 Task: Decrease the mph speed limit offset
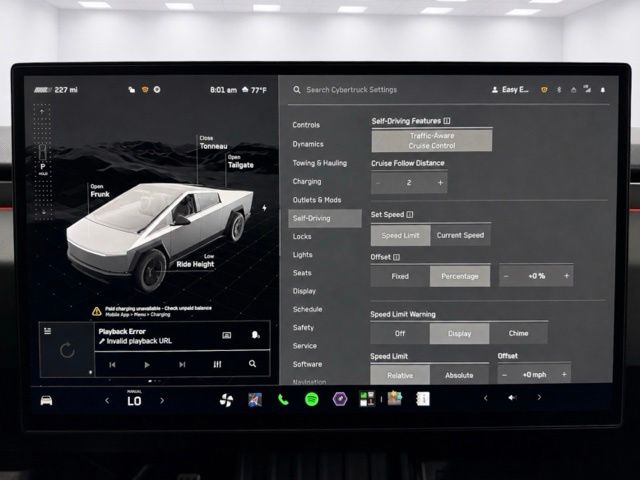click(504, 375)
